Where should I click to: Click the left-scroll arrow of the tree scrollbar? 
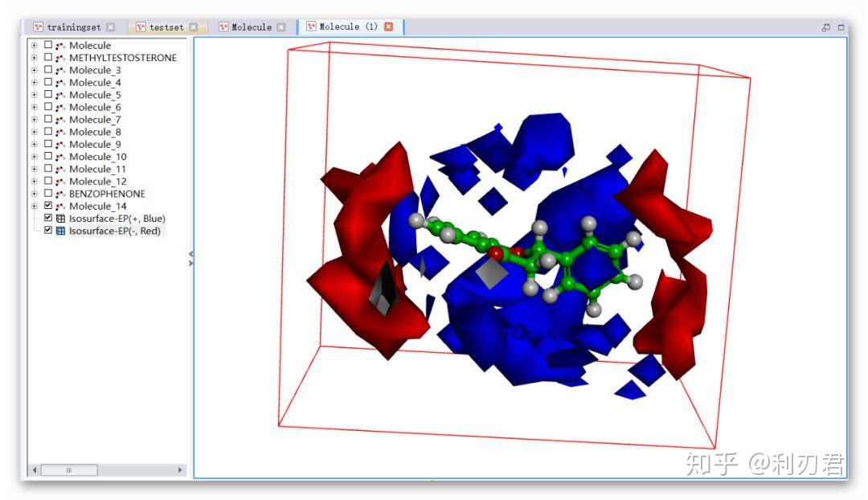pos(34,469)
